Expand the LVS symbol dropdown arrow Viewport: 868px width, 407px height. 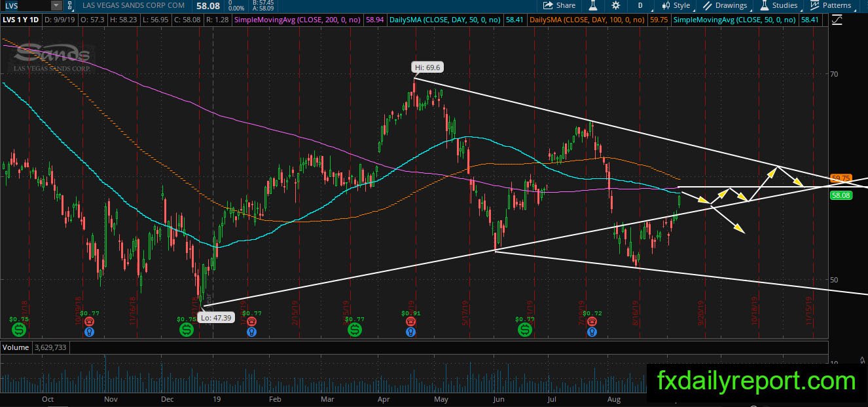tap(56, 5)
